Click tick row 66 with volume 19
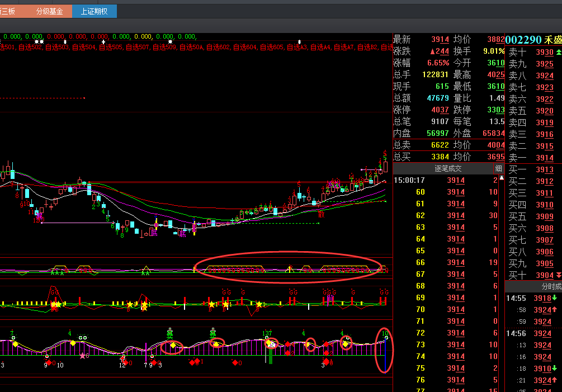 (446, 262)
